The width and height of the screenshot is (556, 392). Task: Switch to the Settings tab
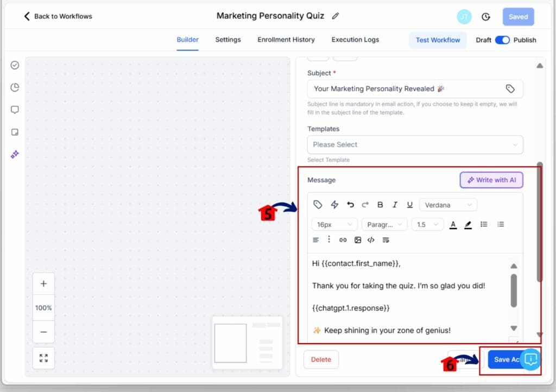tap(228, 40)
